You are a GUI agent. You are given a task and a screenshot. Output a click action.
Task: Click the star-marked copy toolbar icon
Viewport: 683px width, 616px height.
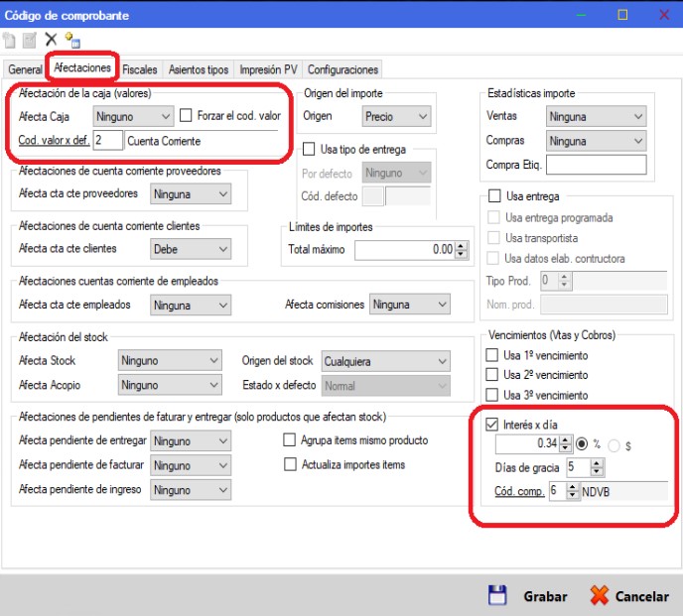[x=72, y=40]
